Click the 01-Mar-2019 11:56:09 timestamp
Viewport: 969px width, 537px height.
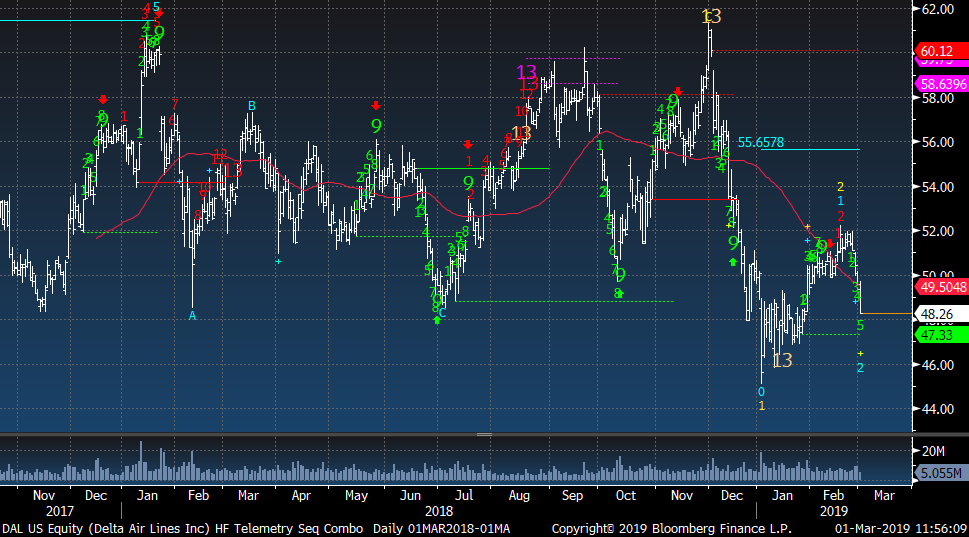pyautogui.click(x=901, y=529)
